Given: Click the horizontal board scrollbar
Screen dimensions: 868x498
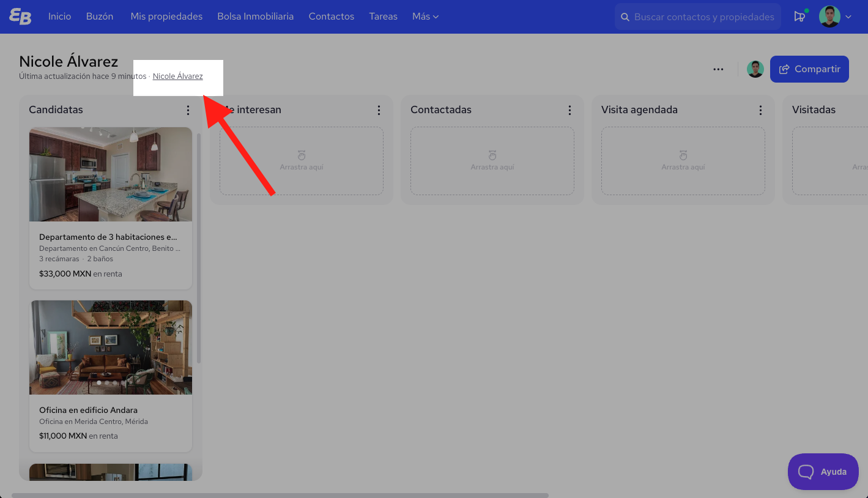Looking at the screenshot, I should tap(280, 495).
